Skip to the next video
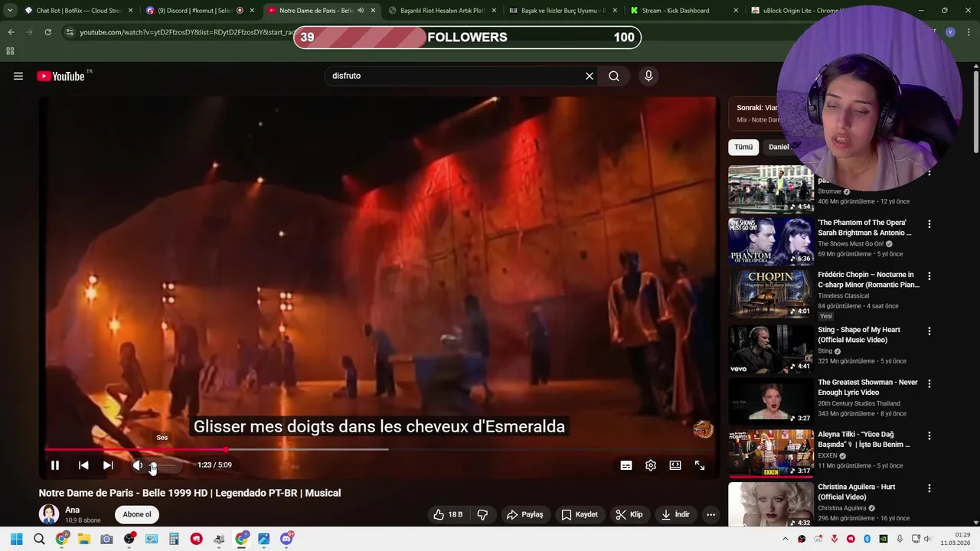 108,465
